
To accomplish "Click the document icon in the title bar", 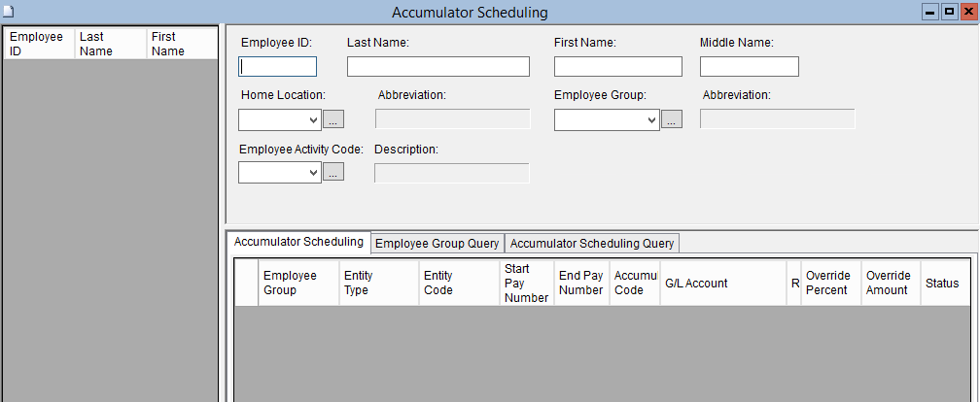I will [9, 12].
